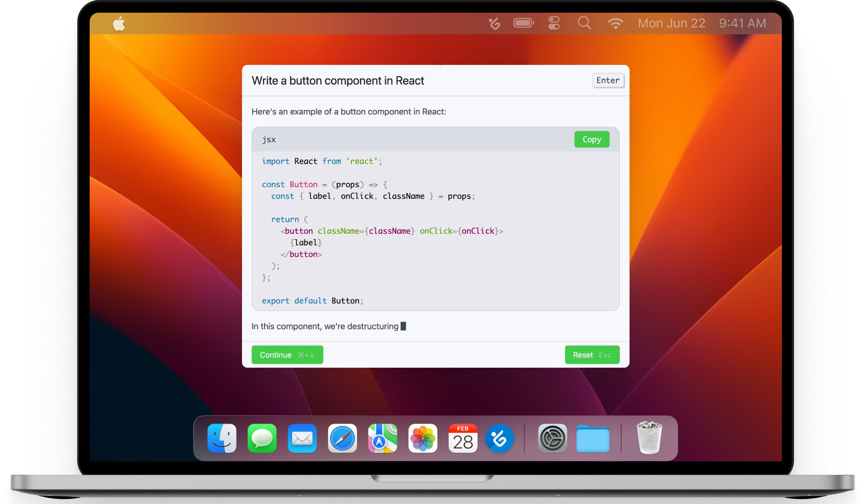Launch Safari from the dock
The image size is (865, 504).
coord(342,438)
